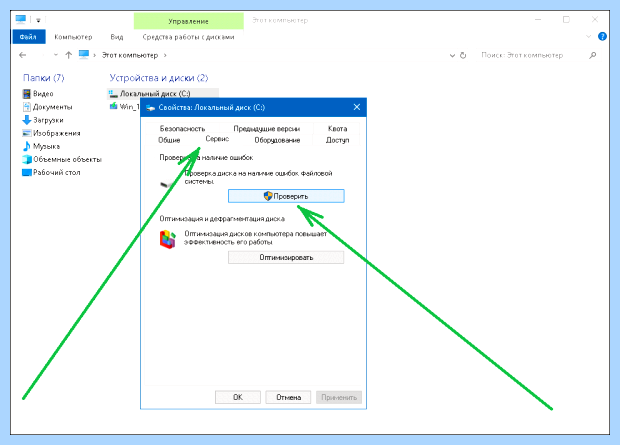Switch to the Безопасность tab
Image resolution: width=620 pixels, height=445 pixels.
coord(182,129)
